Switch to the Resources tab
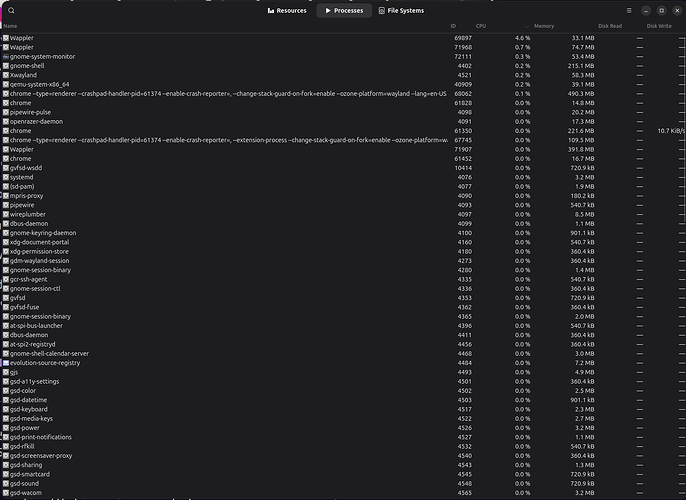This screenshot has width=686, height=500. click(287, 10)
